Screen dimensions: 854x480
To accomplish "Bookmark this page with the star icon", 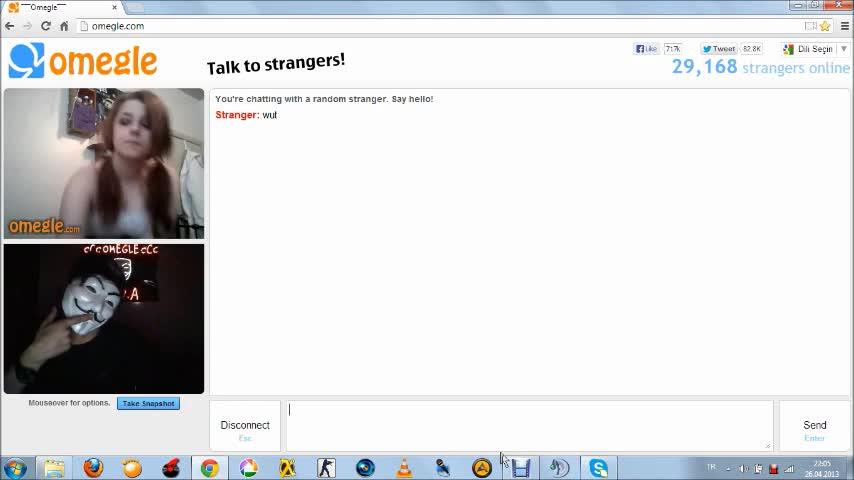I will tap(825, 26).
